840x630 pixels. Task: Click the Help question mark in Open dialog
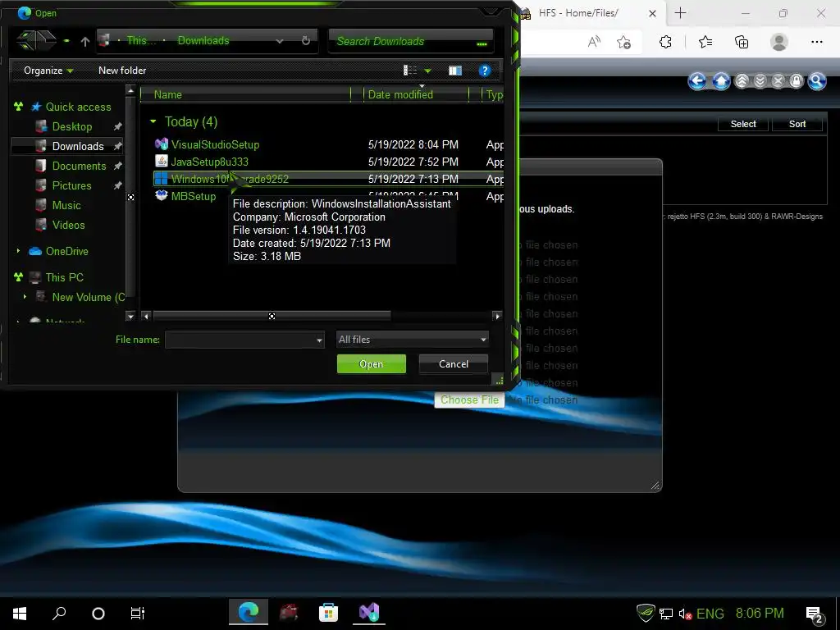[x=484, y=71]
